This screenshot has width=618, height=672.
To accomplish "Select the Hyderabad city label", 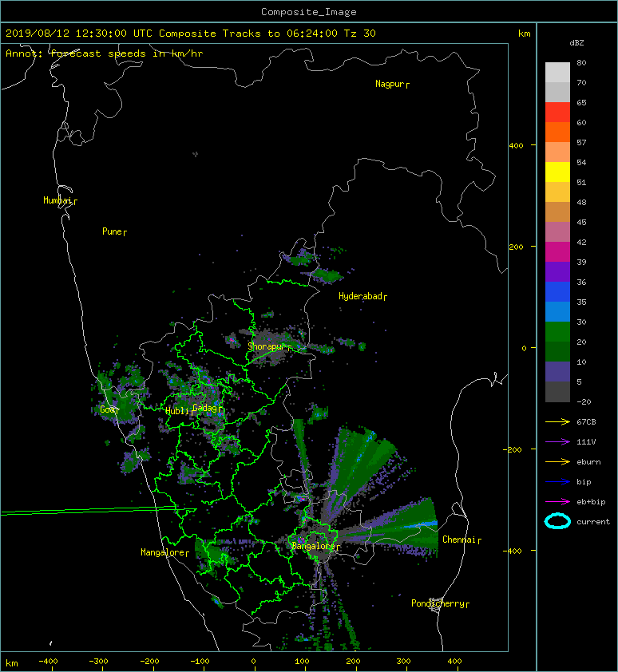I will point(360,296).
